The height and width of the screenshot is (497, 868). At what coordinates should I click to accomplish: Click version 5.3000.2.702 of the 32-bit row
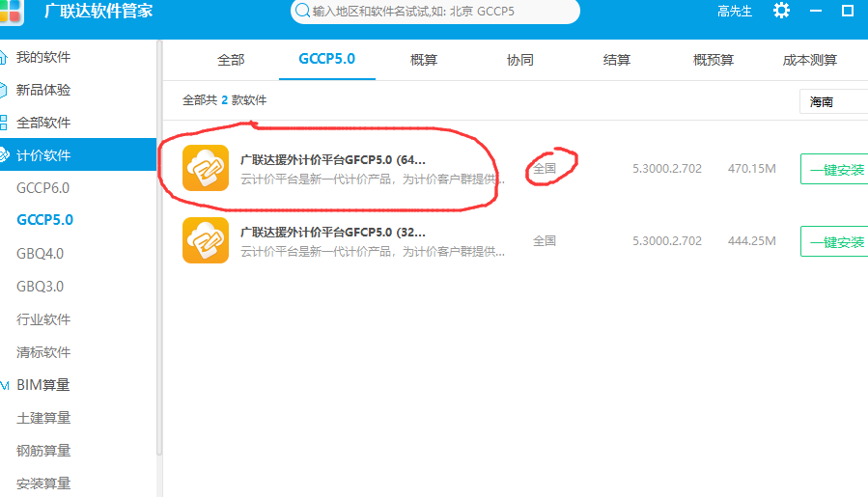[667, 240]
